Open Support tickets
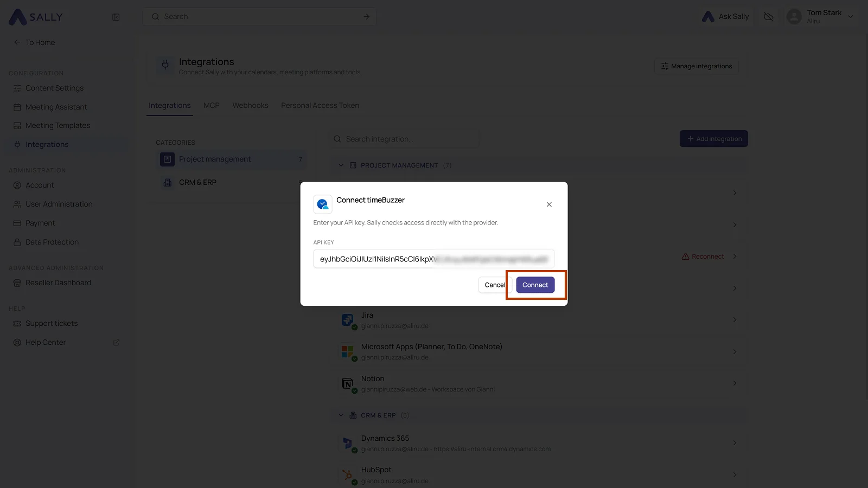This screenshot has width=868, height=488. [52, 323]
